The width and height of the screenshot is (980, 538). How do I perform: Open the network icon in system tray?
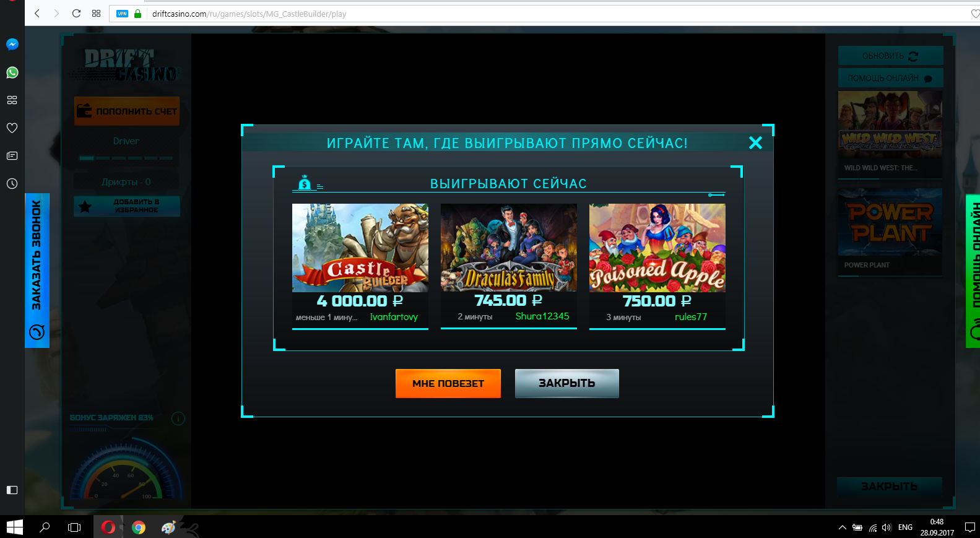pos(872,527)
